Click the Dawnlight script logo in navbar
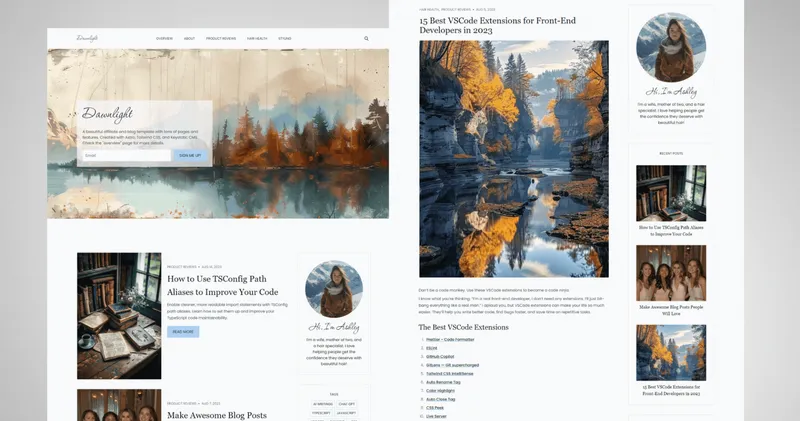 pyautogui.click(x=87, y=38)
